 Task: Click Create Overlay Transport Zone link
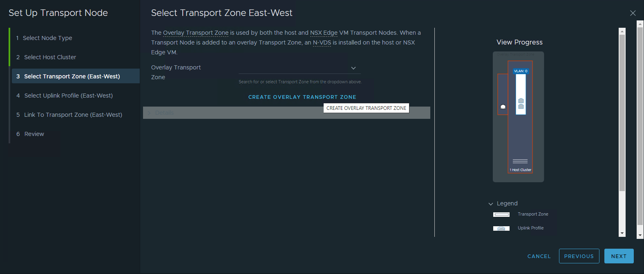tap(302, 97)
